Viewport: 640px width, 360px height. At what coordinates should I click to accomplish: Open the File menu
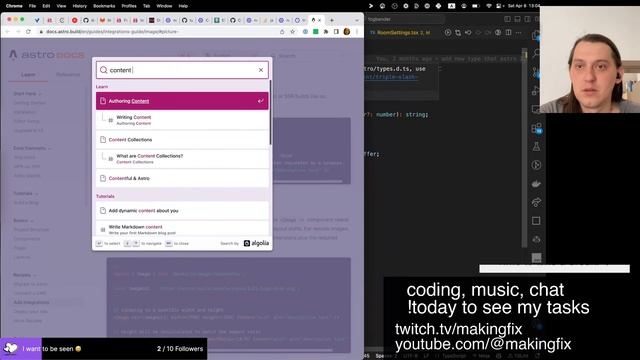point(32,6)
